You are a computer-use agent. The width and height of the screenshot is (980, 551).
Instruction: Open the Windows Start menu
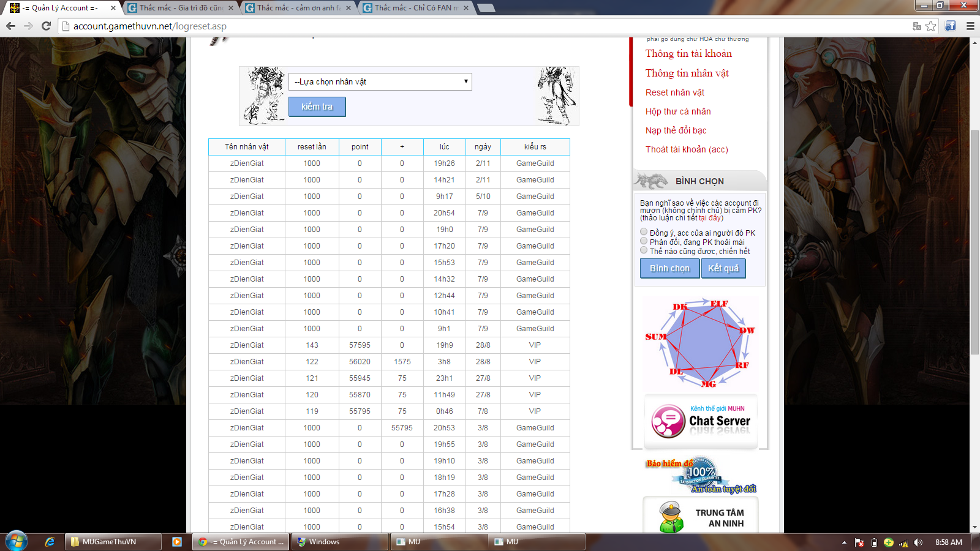tap(17, 541)
